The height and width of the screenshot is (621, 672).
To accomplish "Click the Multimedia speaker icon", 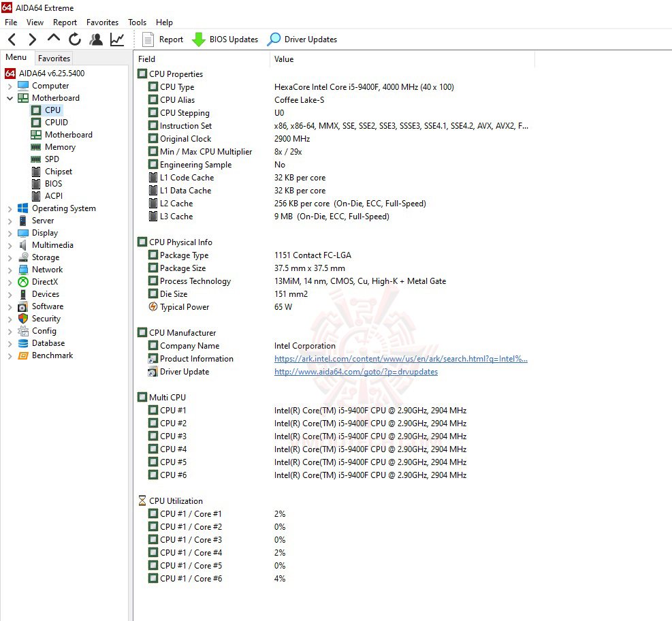I will (x=22, y=245).
